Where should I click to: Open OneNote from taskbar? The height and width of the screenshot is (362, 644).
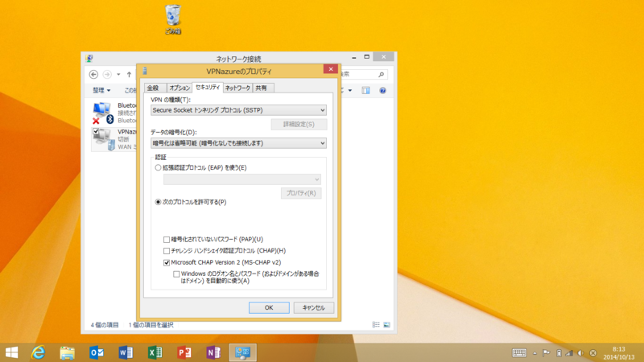pos(213,352)
